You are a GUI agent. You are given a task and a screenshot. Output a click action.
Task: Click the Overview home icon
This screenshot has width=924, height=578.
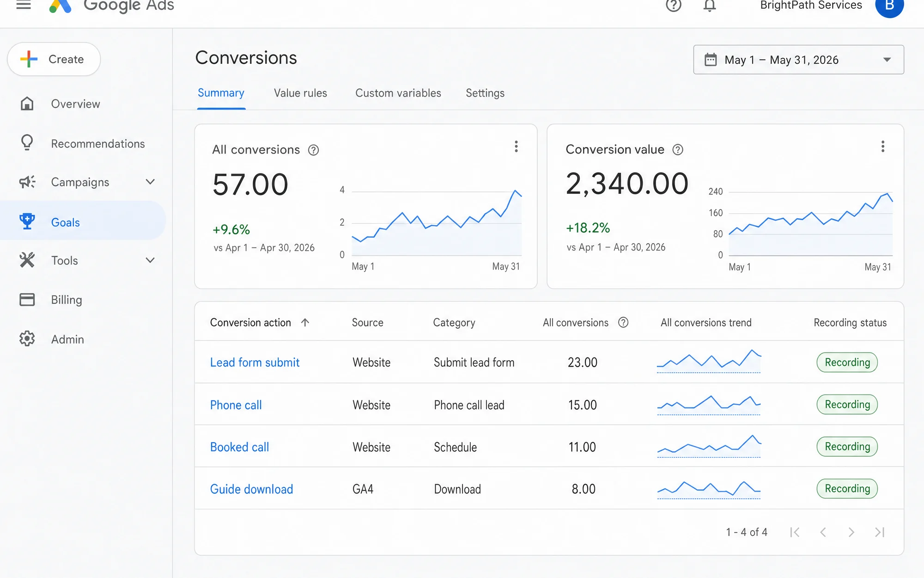pos(27,104)
